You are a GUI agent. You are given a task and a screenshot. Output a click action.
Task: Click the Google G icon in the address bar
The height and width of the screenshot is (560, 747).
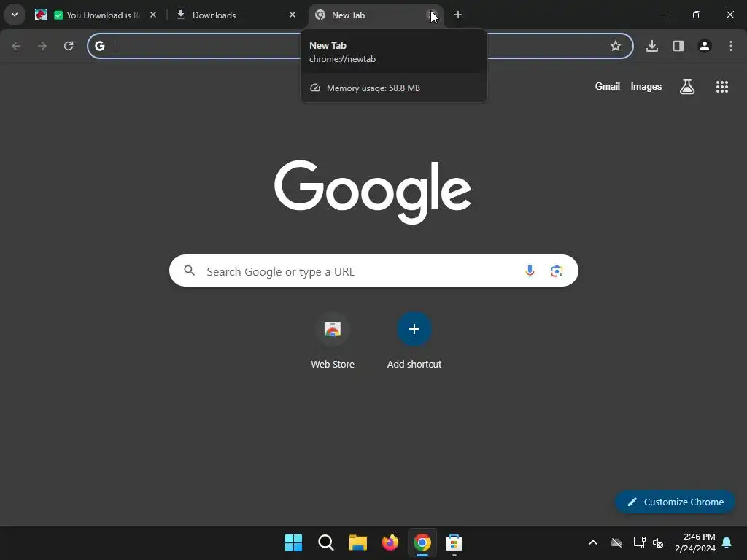click(99, 46)
